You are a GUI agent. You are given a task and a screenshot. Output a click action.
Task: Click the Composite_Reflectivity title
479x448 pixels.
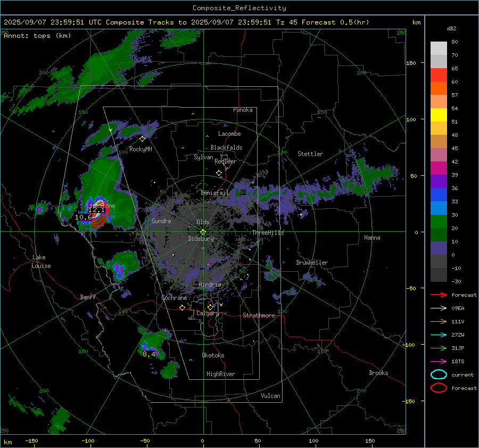(240, 8)
